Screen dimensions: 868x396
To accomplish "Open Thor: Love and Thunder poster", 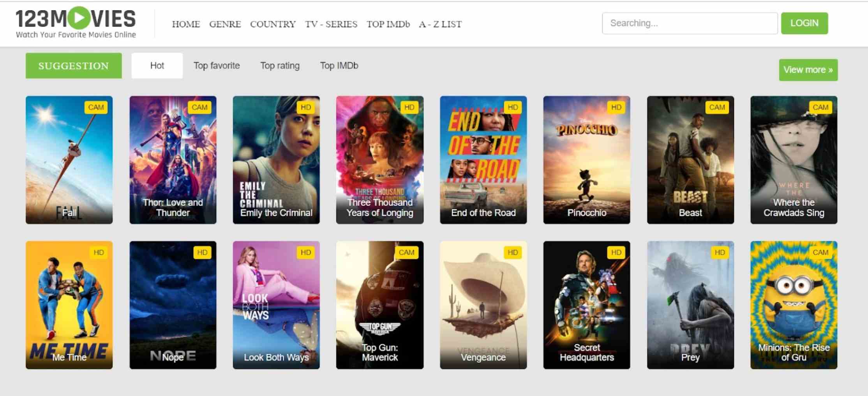I will (173, 160).
